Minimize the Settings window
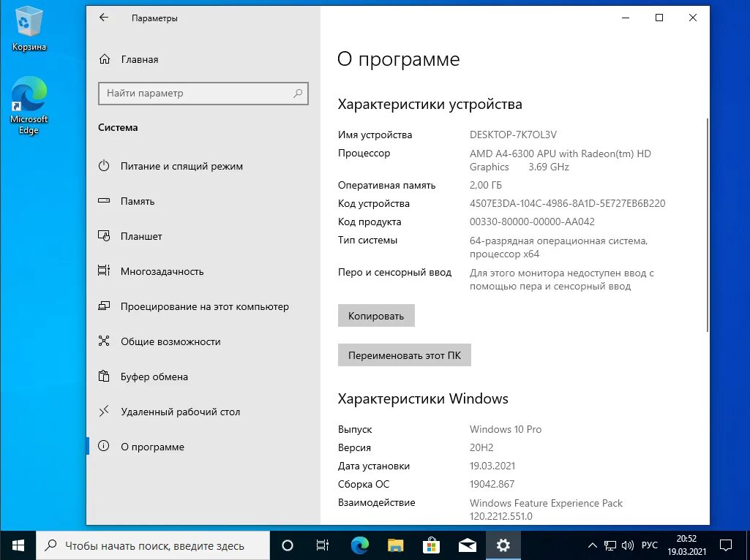Viewport: 750px width, 560px height. [x=626, y=18]
